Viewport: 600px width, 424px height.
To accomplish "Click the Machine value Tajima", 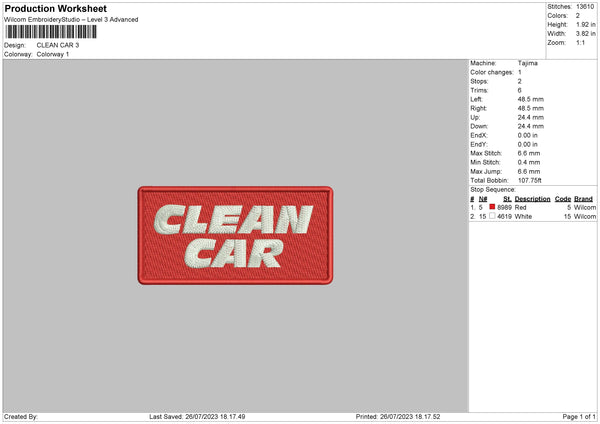I will (528, 63).
